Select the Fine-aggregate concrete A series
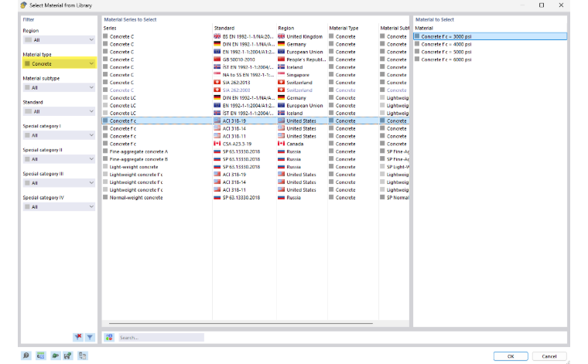Viewport: 588px width, 364px height. point(138,151)
